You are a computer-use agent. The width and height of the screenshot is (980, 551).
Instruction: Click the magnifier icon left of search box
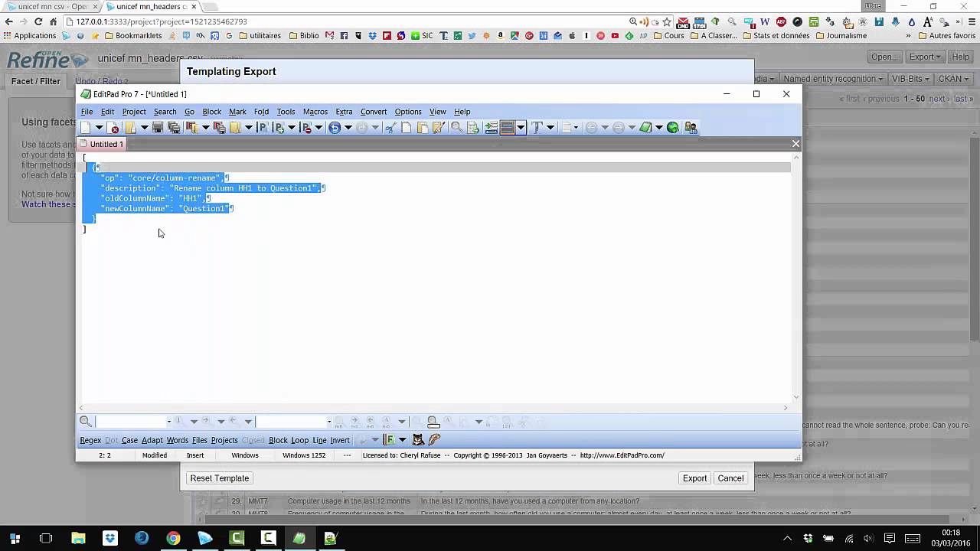86,421
